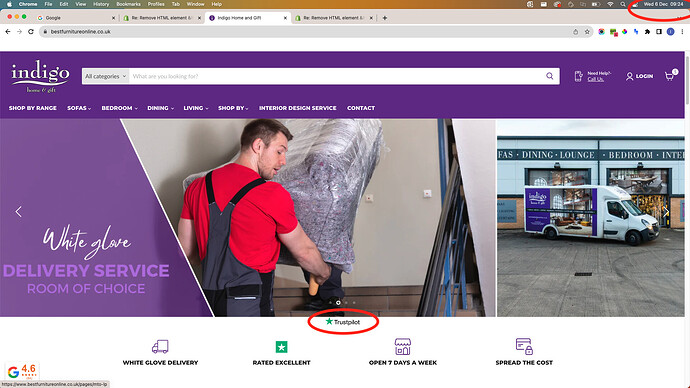This screenshot has width=690, height=388.
Task: Click the date and time in menu bar
Action: point(663,4)
